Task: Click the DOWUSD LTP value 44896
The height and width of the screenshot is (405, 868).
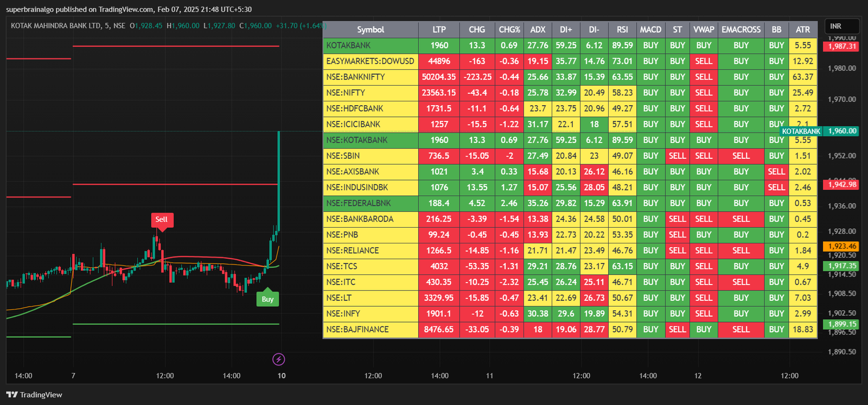Action: [x=439, y=61]
